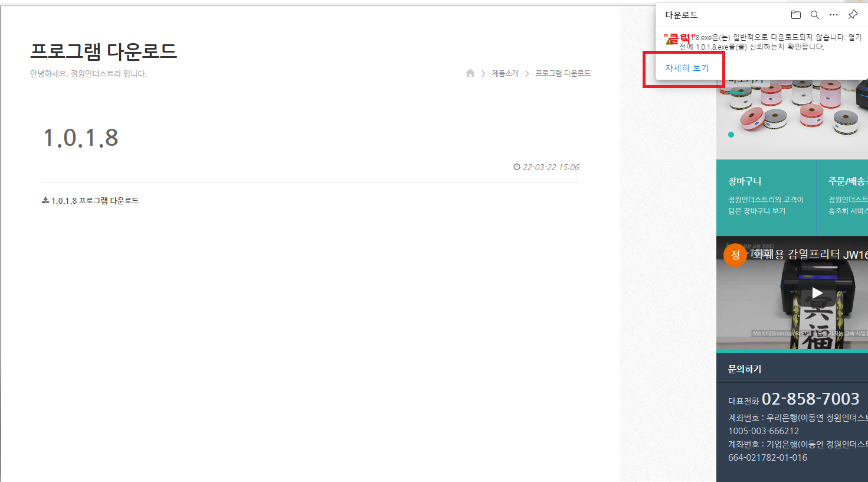
Task: Click the search downloads magnifier icon
Action: pyautogui.click(x=814, y=15)
